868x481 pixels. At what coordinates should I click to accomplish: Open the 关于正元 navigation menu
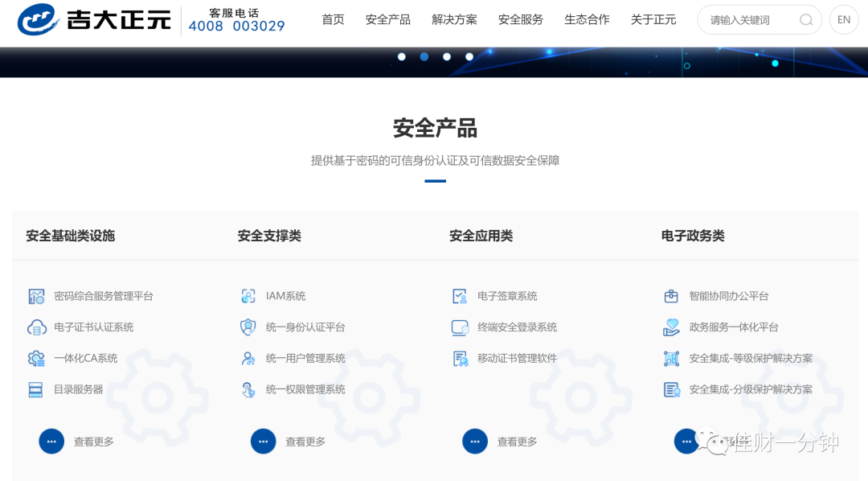[x=653, y=20]
